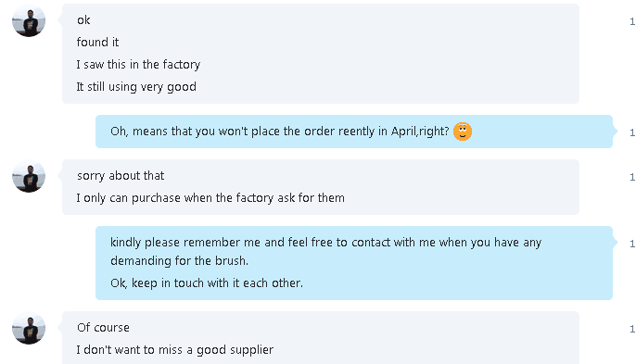
Task: Click timestamp next to 'sorry about that' bubble
Action: (632, 177)
